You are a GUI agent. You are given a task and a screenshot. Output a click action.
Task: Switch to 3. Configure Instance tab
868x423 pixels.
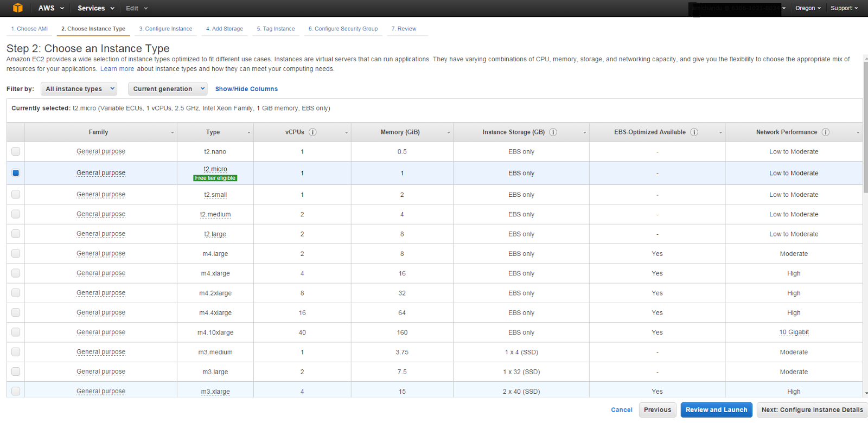[165, 29]
